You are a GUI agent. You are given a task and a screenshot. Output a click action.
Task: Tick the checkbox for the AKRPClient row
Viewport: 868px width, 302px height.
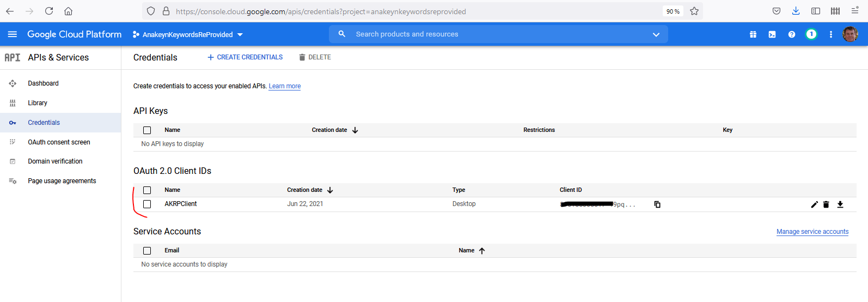(147, 204)
